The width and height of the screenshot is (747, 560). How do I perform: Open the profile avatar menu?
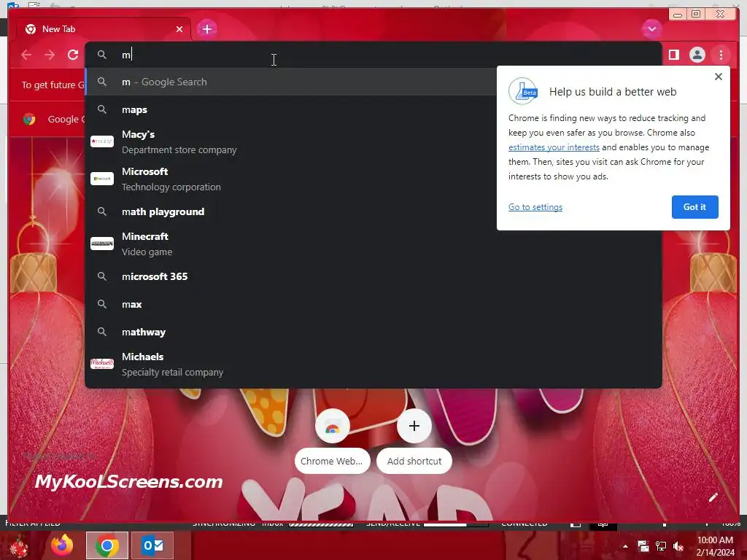tap(697, 55)
